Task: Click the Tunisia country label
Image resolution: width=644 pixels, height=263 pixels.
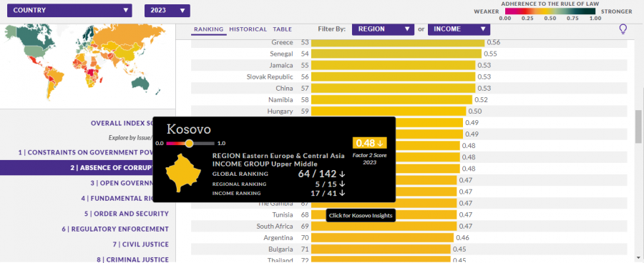Action: pos(283,214)
